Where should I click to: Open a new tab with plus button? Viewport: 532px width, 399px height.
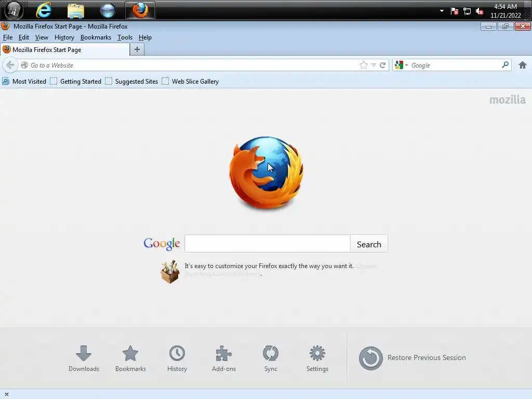[137, 49]
